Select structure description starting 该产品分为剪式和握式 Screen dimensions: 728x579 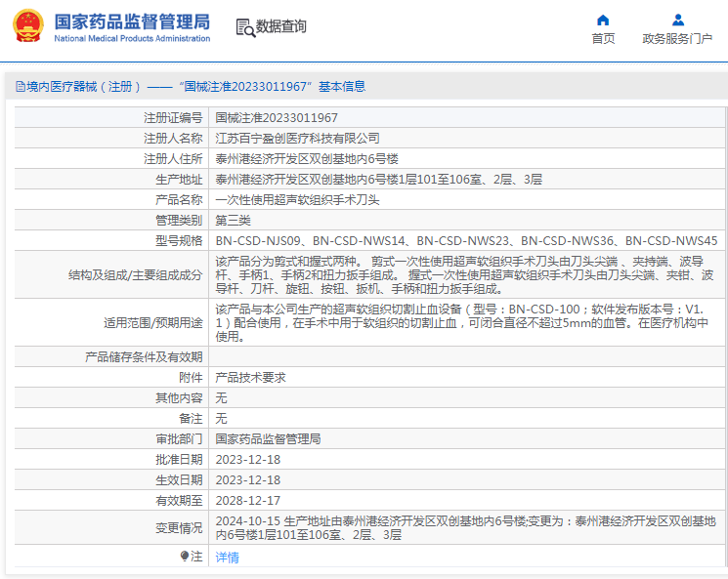[x=464, y=275]
